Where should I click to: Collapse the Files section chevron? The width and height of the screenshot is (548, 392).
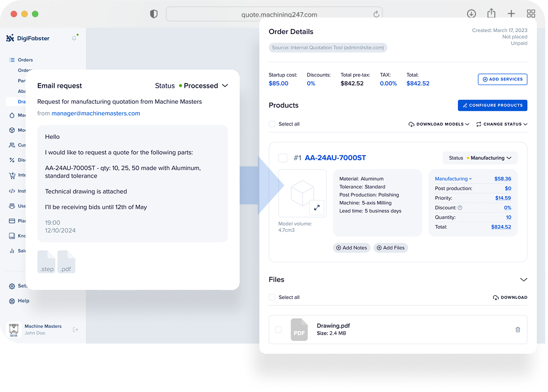pos(523,280)
